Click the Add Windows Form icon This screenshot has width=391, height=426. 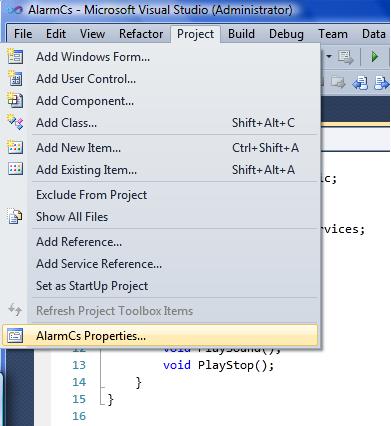15,56
